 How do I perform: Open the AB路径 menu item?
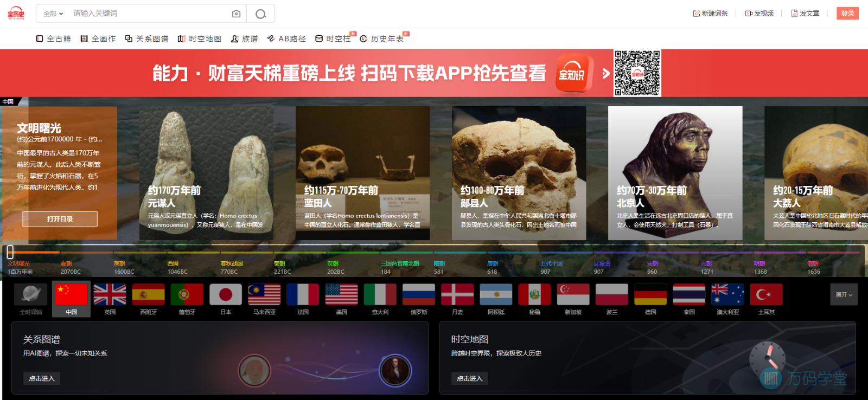pyautogui.click(x=286, y=38)
